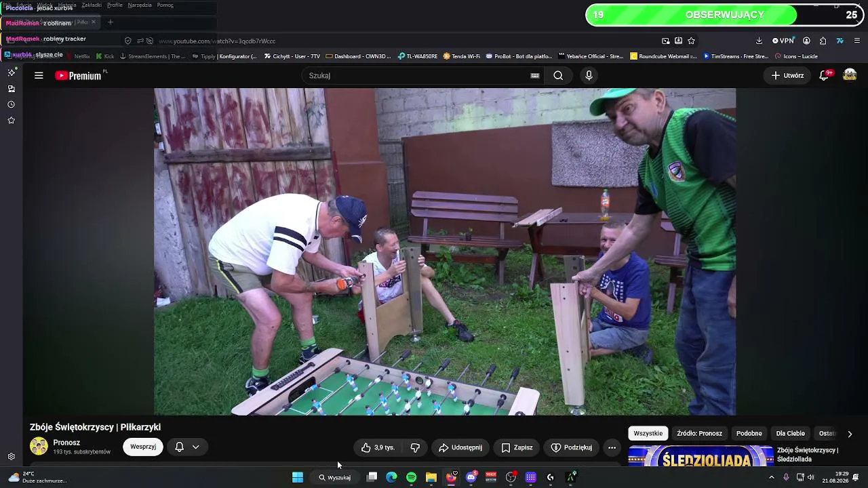Open the Tenda Wi-Fi bookmark
Screen dimensions: 868x488
click(x=461, y=56)
